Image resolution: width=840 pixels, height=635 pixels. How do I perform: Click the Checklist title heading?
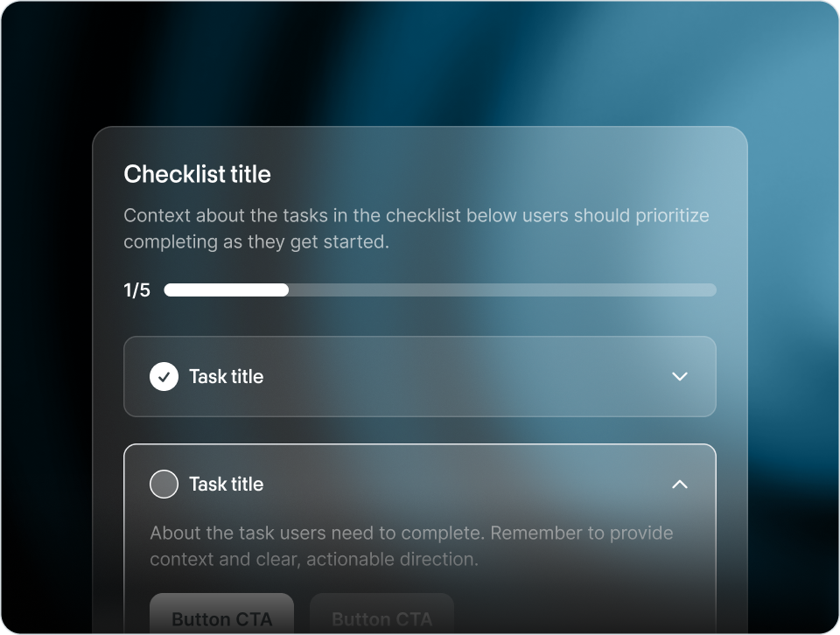coord(197,175)
